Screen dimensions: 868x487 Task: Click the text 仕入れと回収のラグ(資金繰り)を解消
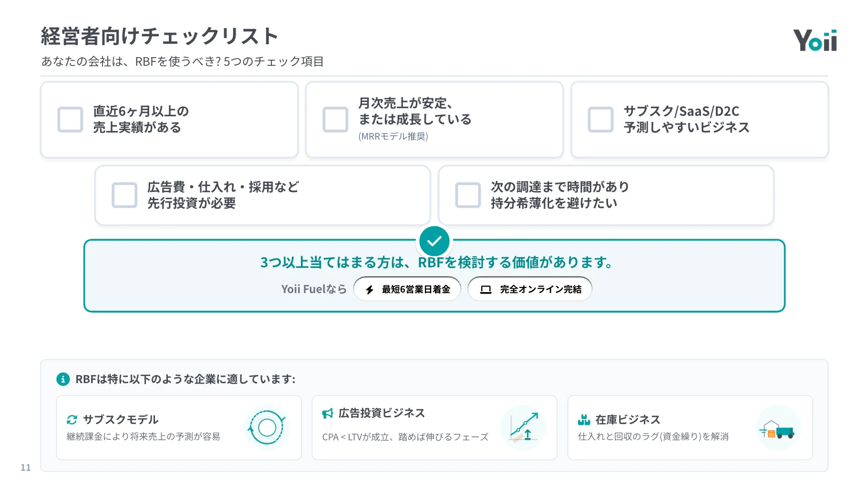(653, 436)
